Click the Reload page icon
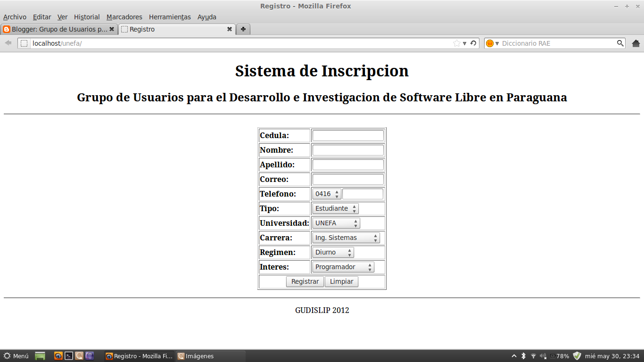The image size is (644, 362). click(x=473, y=43)
